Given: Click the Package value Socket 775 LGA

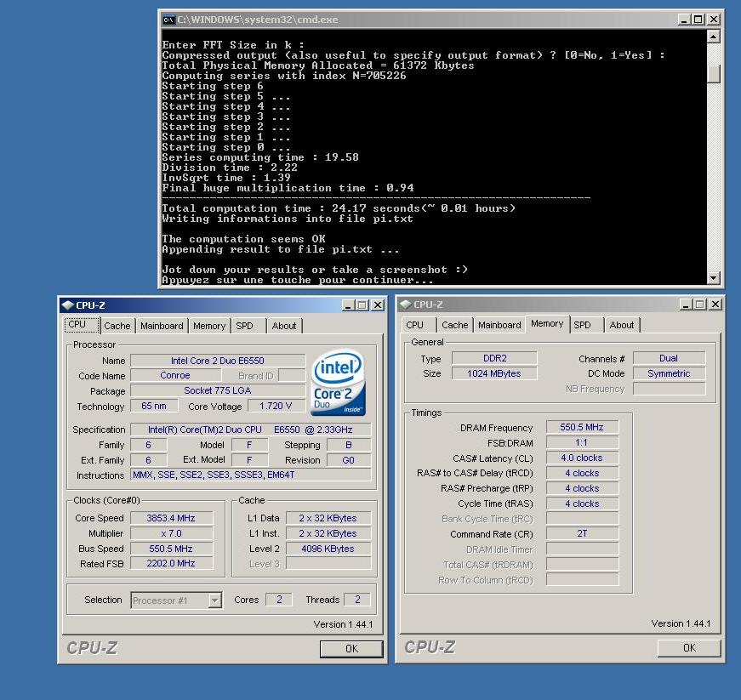Looking at the screenshot, I should click(x=218, y=390).
